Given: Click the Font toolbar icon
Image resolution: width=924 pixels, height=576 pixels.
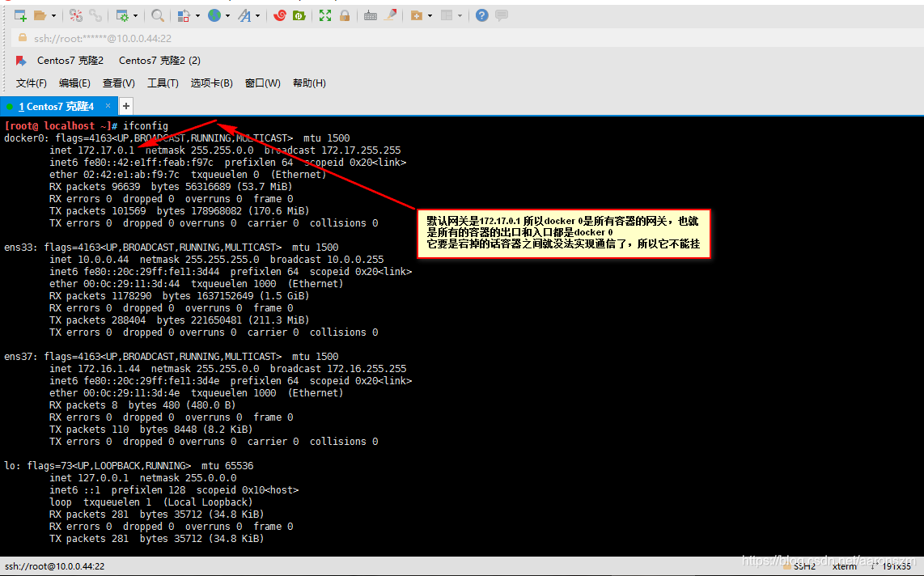Looking at the screenshot, I should coord(244,16).
